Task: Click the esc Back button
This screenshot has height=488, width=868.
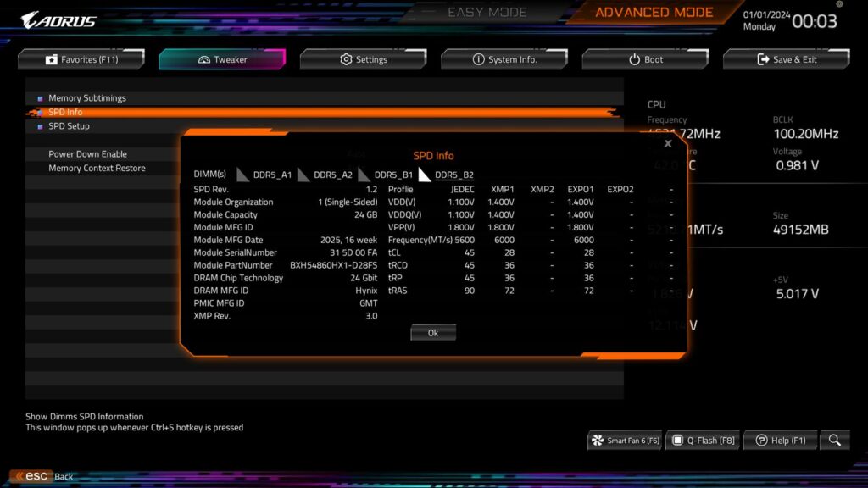Action: (x=43, y=476)
